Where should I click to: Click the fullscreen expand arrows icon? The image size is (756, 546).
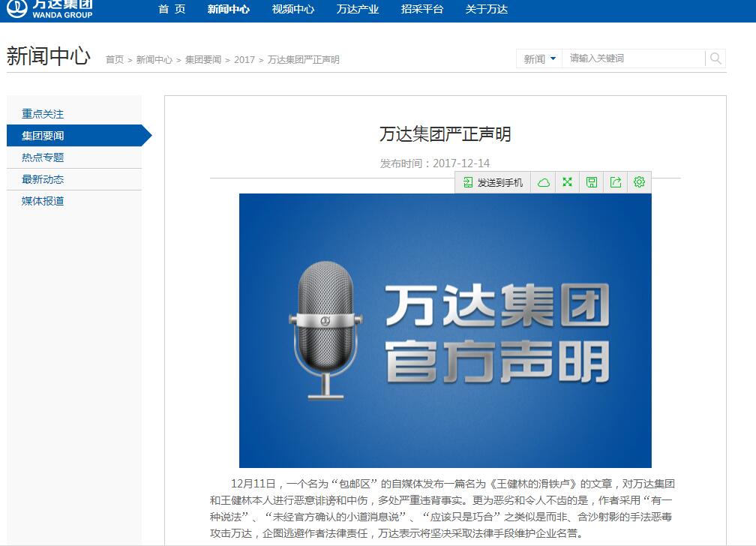tap(568, 181)
